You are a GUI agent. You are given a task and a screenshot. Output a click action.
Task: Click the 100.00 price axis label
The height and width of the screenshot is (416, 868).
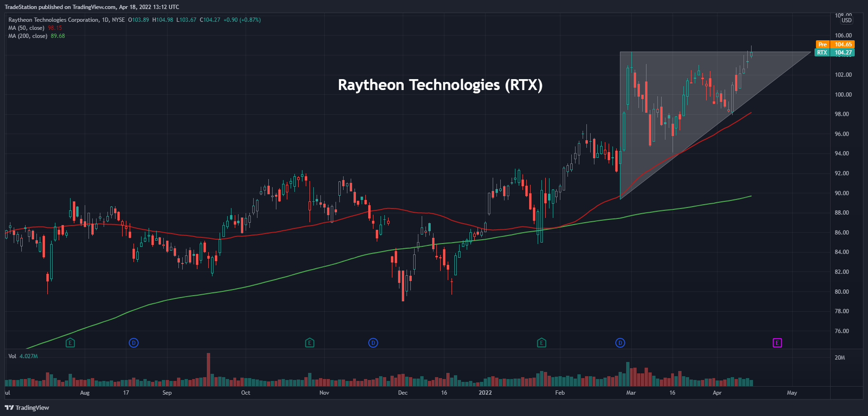843,95
